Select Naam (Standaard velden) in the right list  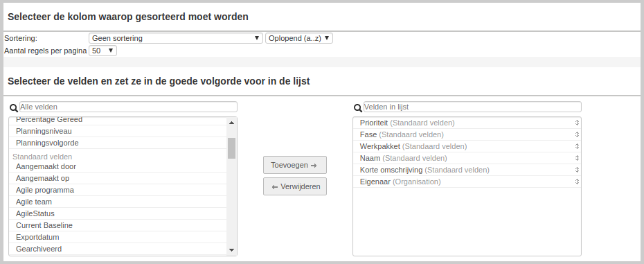click(x=467, y=158)
